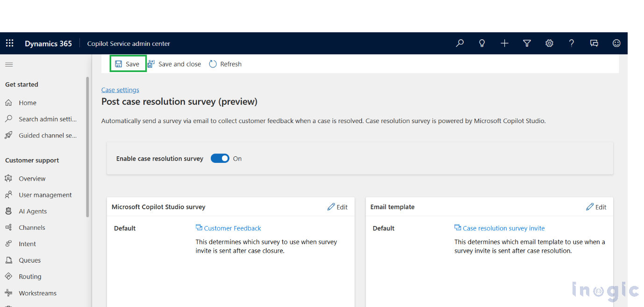Viewport: 644px width, 307px height.
Task: Open the settings gear icon
Action: tap(549, 44)
